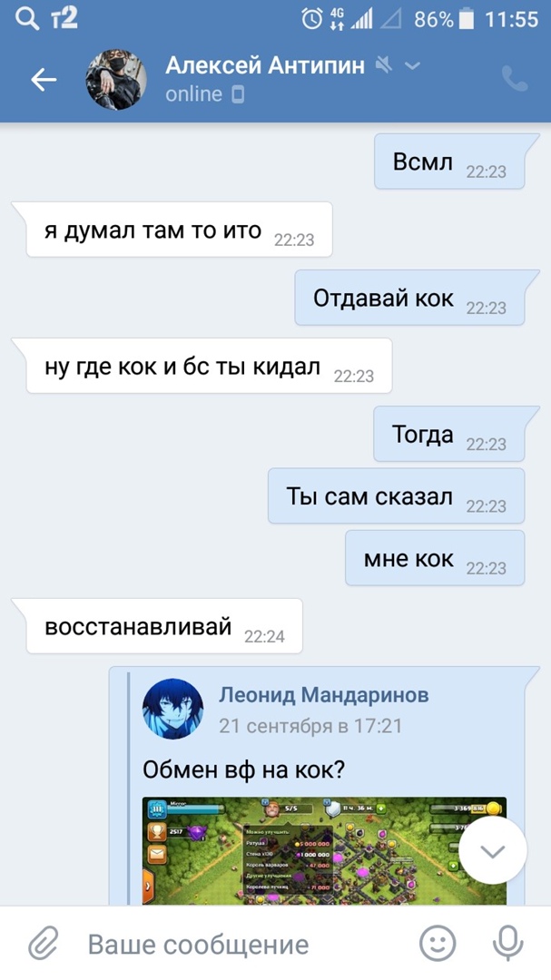Select the 'восстанавливай' message bubble
The height and width of the screenshot is (980, 551).
coord(158,626)
